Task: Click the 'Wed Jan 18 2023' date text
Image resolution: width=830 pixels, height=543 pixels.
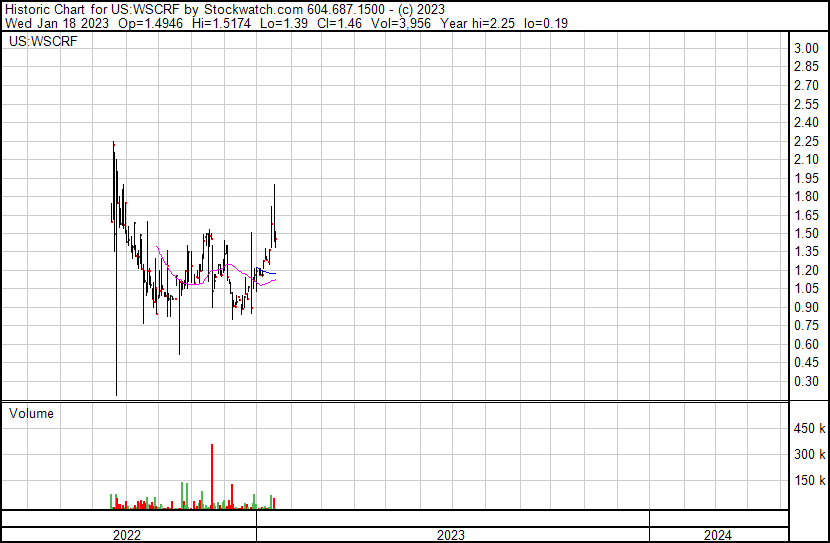Action: pos(57,23)
